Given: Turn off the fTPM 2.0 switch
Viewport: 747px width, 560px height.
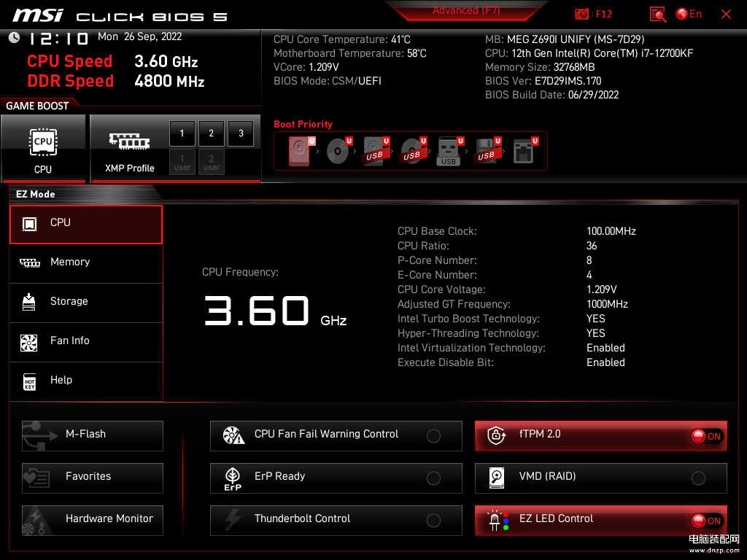Looking at the screenshot, I should click(x=705, y=436).
